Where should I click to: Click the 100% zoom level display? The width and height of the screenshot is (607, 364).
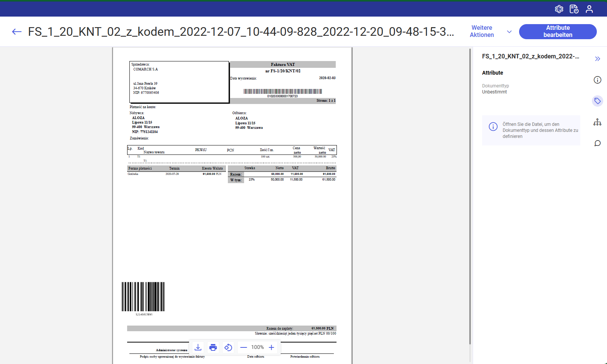pyautogui.click(x=257, y=347)
